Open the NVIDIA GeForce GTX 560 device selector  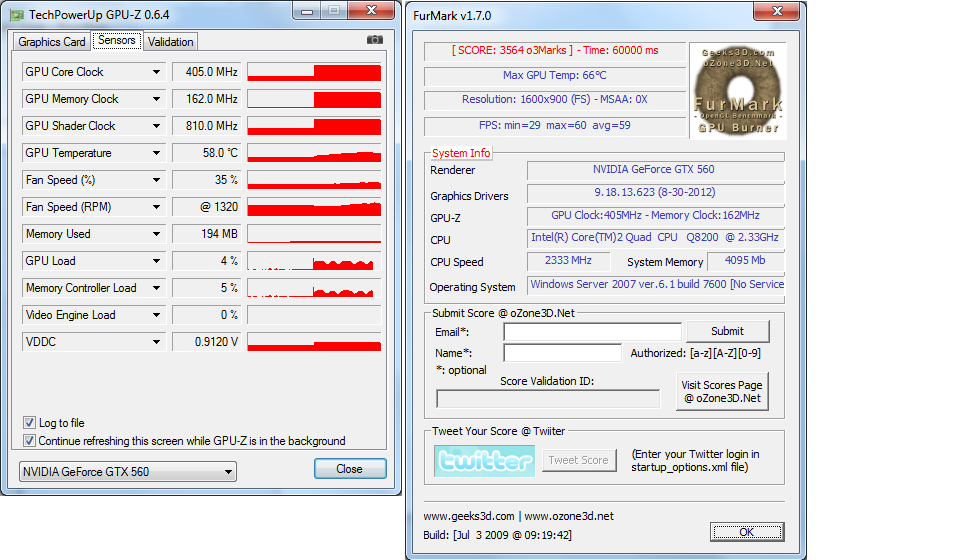point(128,471)
